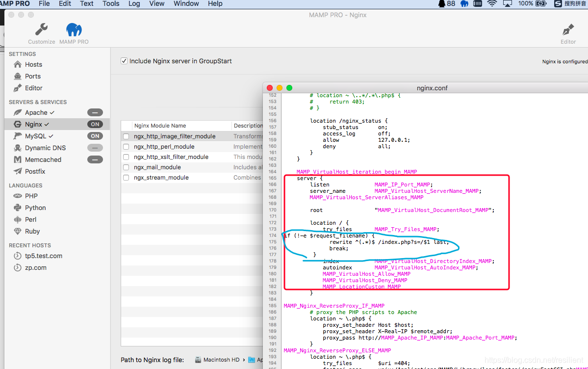588x369 pixels.
Task: Click the MAMP PRO elephant toolbar icon
Action: 74,29
